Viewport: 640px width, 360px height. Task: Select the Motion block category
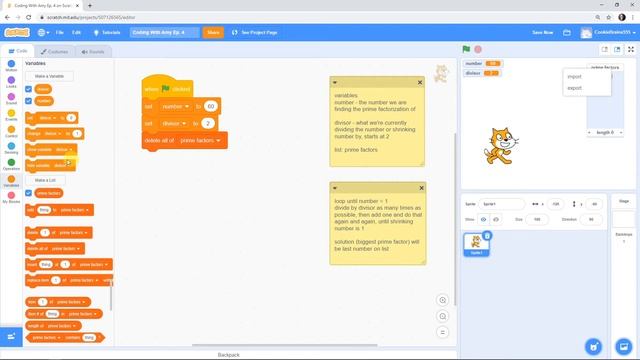click(11, 66)
